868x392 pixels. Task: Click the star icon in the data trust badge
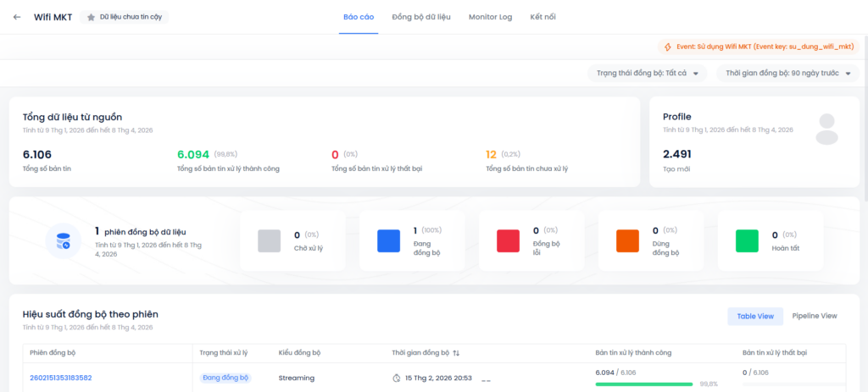91,17
